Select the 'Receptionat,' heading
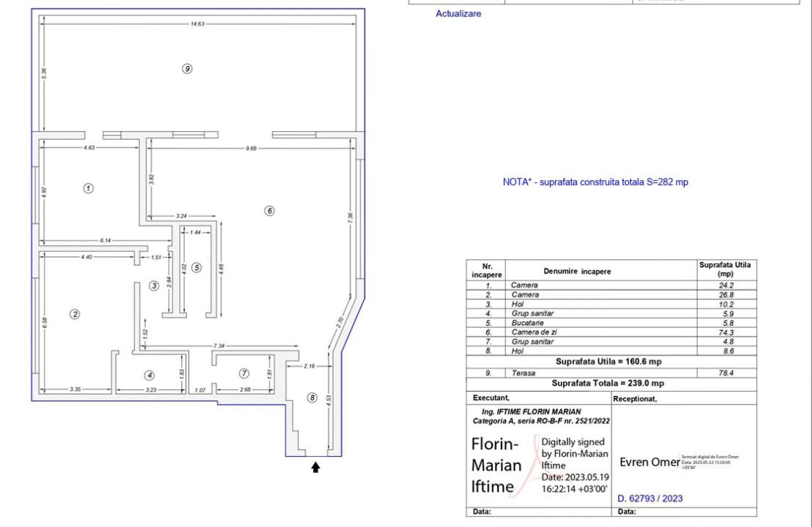This screenshot has height=527, width=812. click(x=635, y=399)
